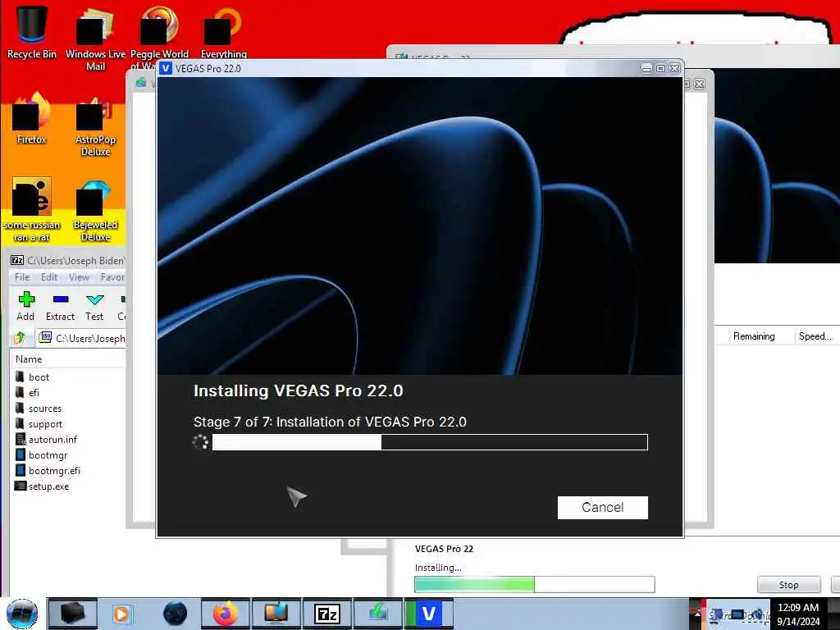This screenshot has height=630, width=840.
Task: Click the green Installing progress bar below
Action: click(x=534, y=584)
